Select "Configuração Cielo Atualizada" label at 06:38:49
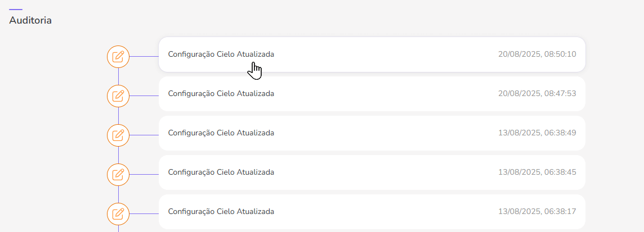The width and height of the screenshot is (644, 232). coord(221,133)
